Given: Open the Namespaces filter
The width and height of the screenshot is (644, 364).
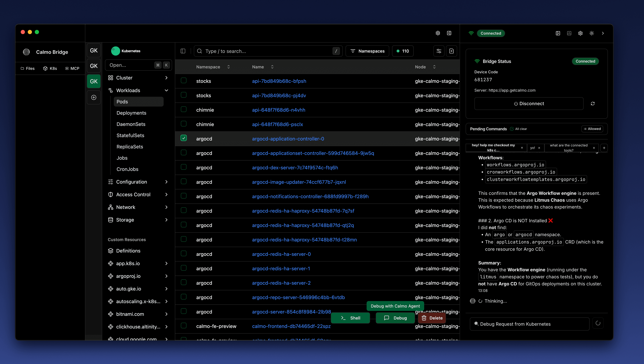Looking at the screenshot, I should pos(367,51).
